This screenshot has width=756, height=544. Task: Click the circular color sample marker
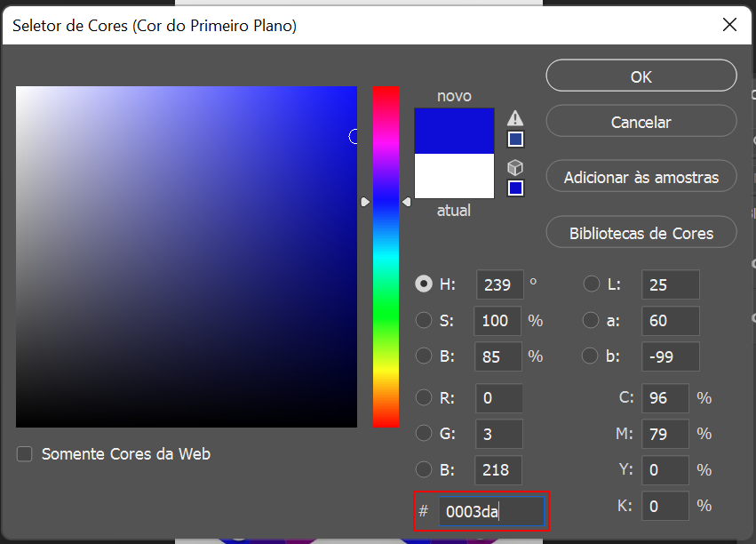[353, 136]
